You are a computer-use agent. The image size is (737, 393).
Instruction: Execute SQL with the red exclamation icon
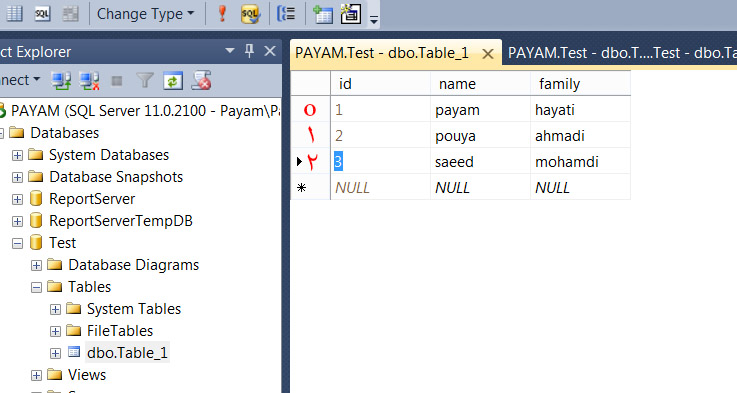222,14
